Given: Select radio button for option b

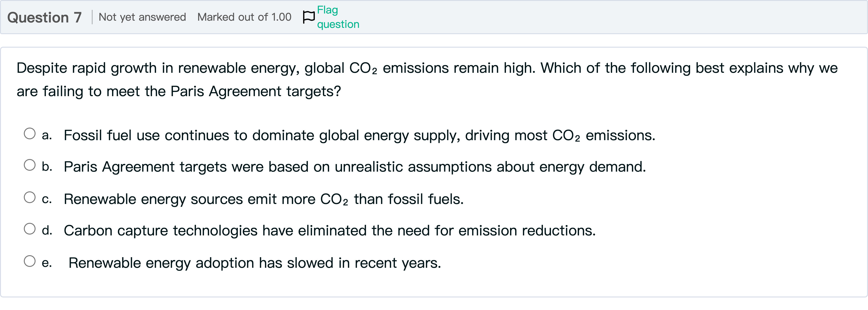Looking at the screenshot, I should point(30,165).
